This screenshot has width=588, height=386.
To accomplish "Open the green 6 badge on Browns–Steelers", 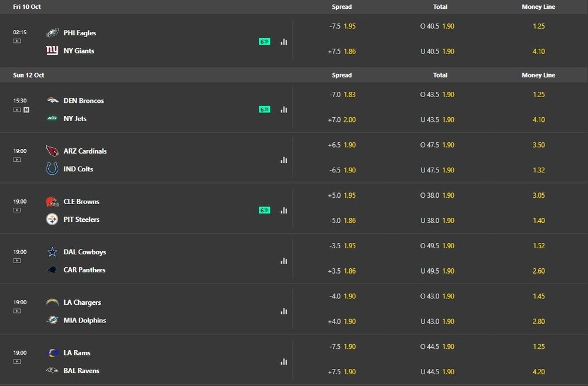I will tap(265, 210).
